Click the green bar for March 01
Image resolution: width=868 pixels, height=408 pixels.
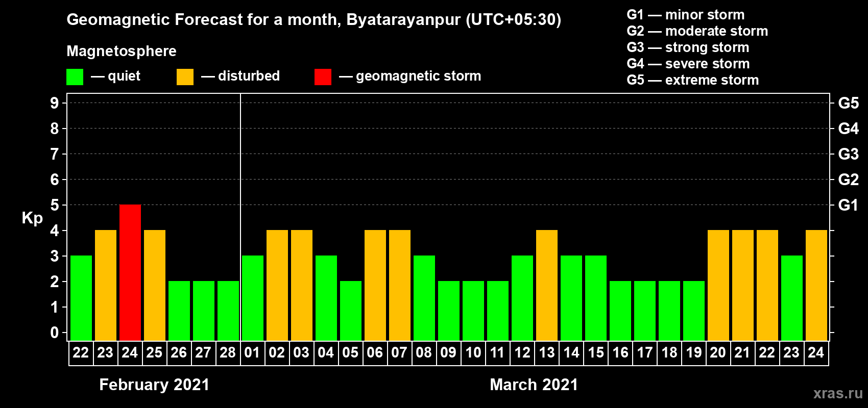coord(253,298)
